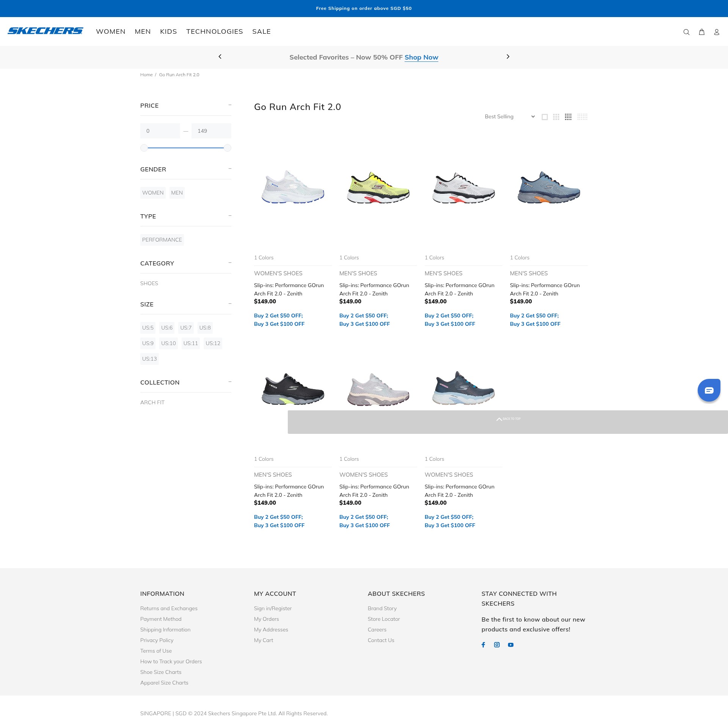The height and width of the screenshot is (727, 728).
Task: Filter by PERFORMANCE type
Action: 162,240
